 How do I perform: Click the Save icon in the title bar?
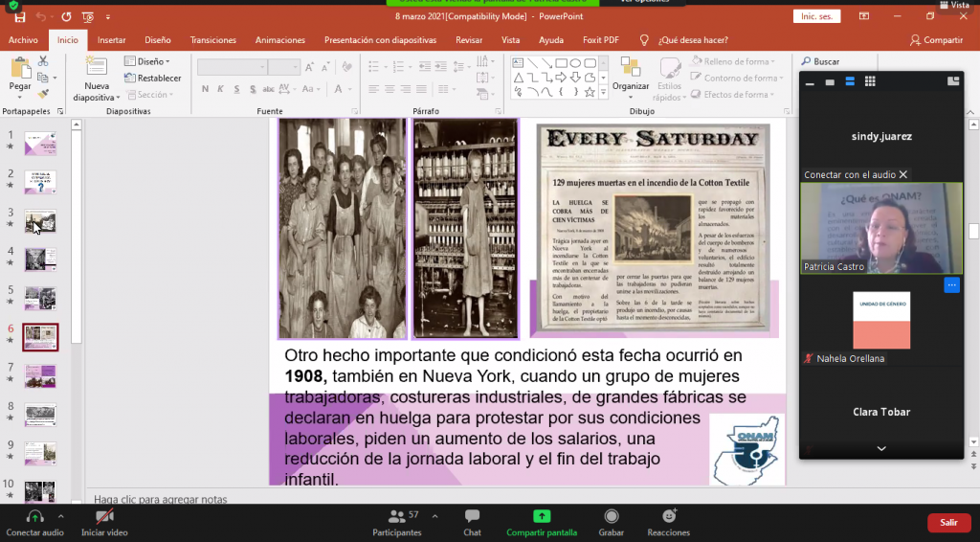[x=19, y=17]
